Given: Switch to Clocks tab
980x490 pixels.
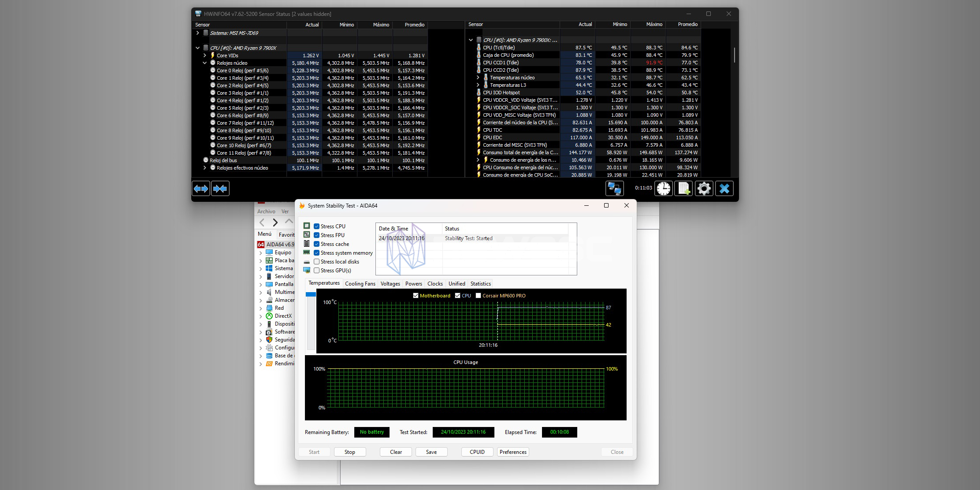Looking at the screenshot, I should click(x=435, y=284).
